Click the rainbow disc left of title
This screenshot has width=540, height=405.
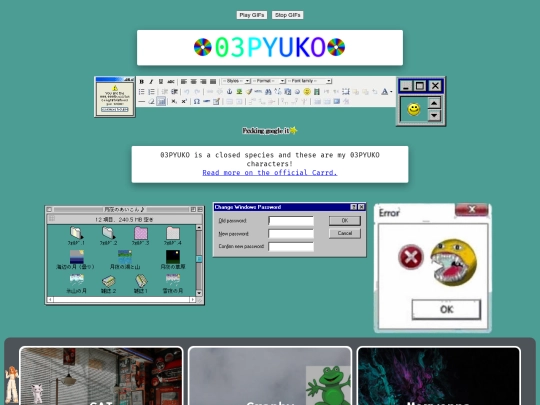(x=202, y=47)
